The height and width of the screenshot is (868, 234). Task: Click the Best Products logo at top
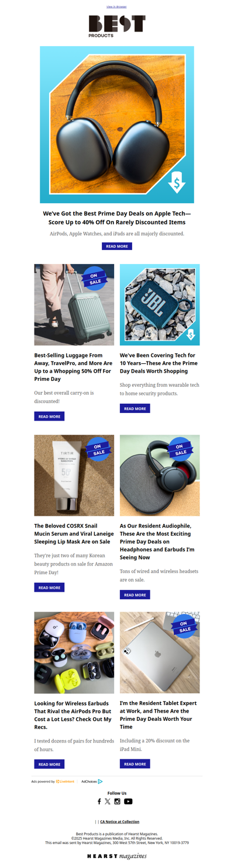pos(117,26)
